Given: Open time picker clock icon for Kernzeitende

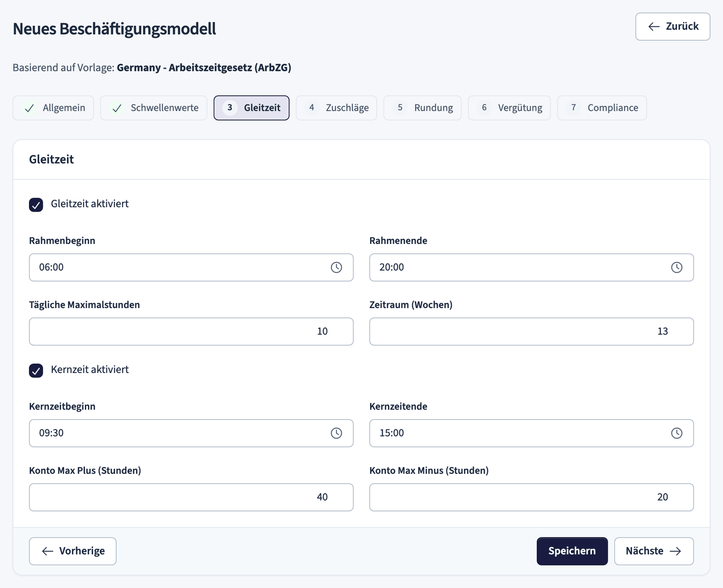Looking at the screenshot, I should [x=676, y=433].
